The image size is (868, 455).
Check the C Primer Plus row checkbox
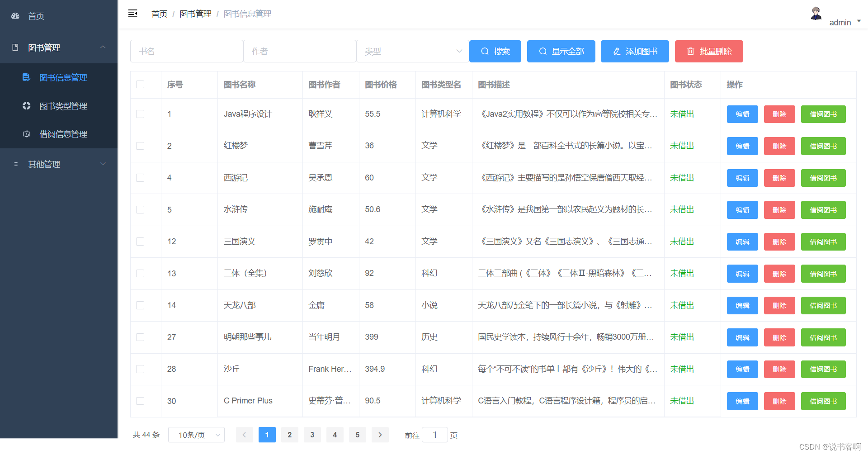[x=140, y=401]
